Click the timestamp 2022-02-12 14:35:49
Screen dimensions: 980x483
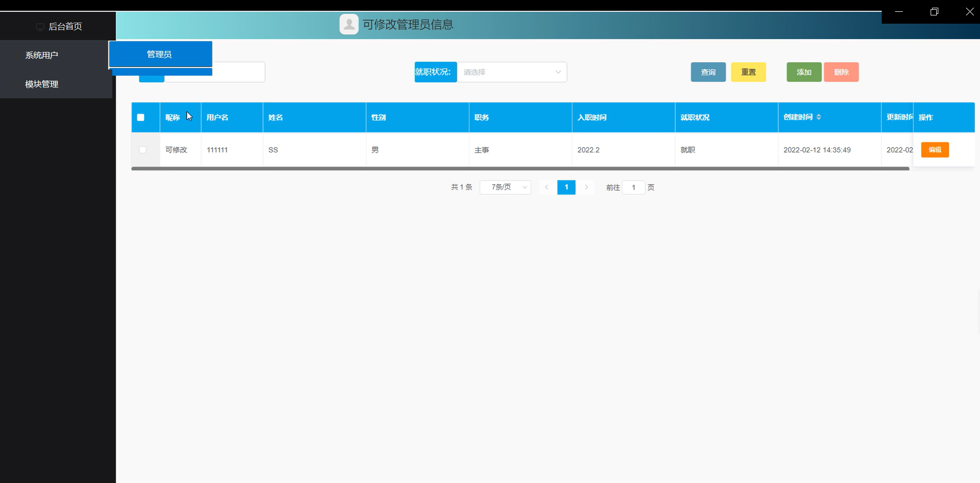817,150
